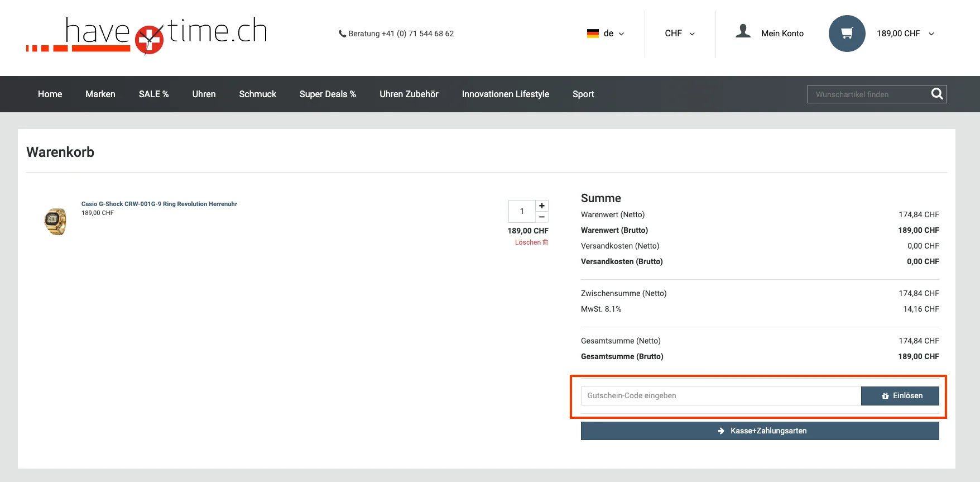Open Uhren Zubehör menu

pos(409,94)
